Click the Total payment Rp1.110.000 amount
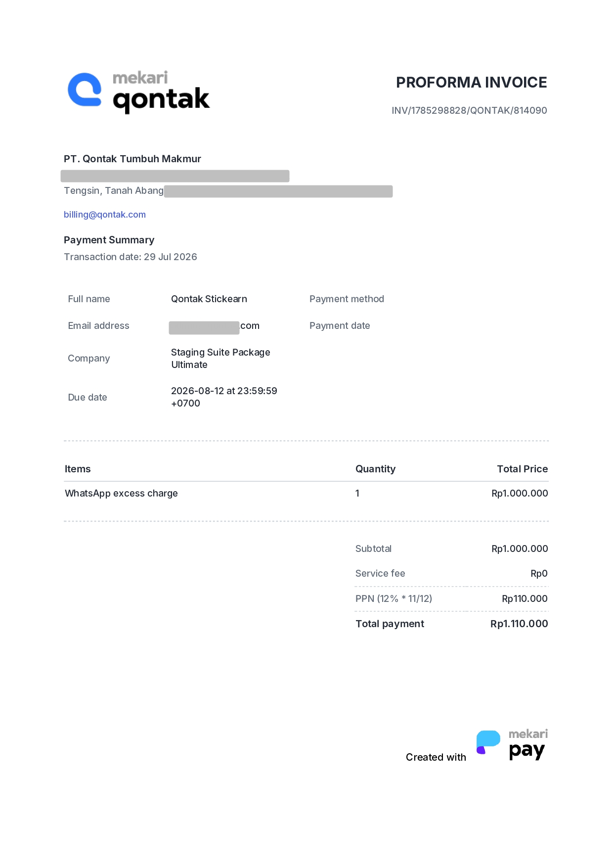The image size is (613, 868). 519,624
